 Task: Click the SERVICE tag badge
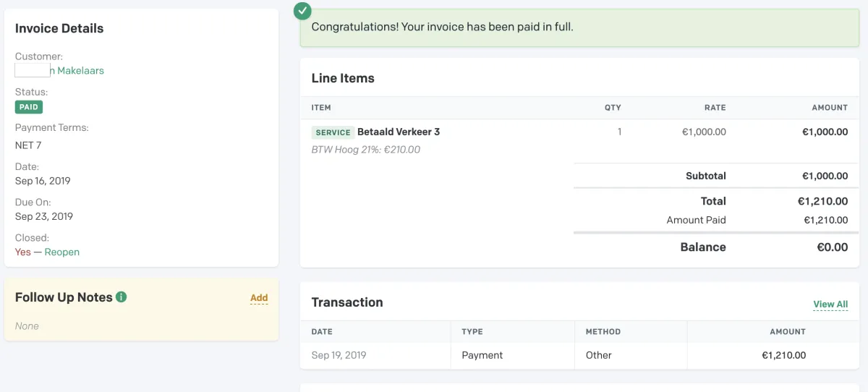(333, 132)
